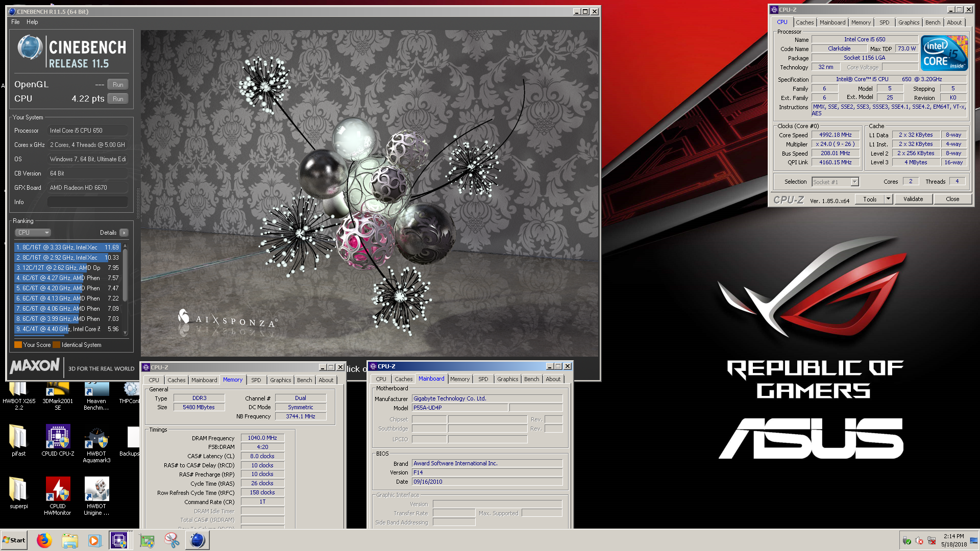
Task: Open Firefox from the taskbar
Action: pos(44,540)
